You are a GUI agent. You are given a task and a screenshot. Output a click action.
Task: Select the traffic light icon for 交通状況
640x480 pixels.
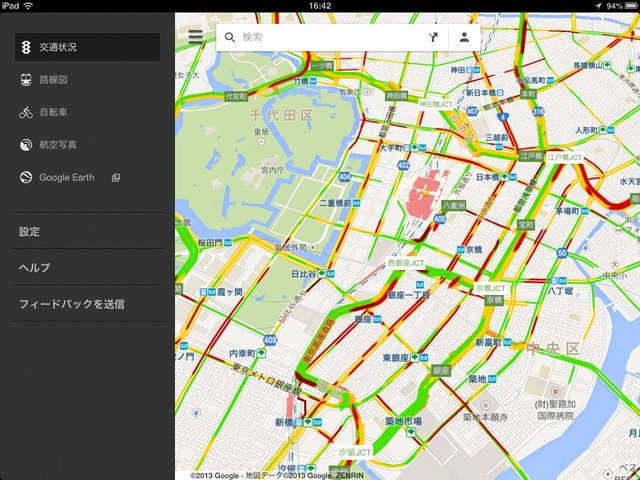pos(26,47)
